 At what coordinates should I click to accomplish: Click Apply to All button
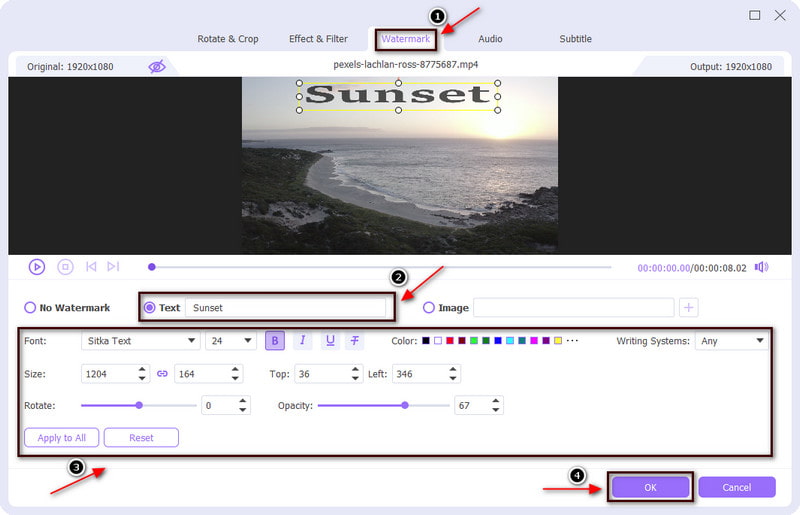coord(62,437)
